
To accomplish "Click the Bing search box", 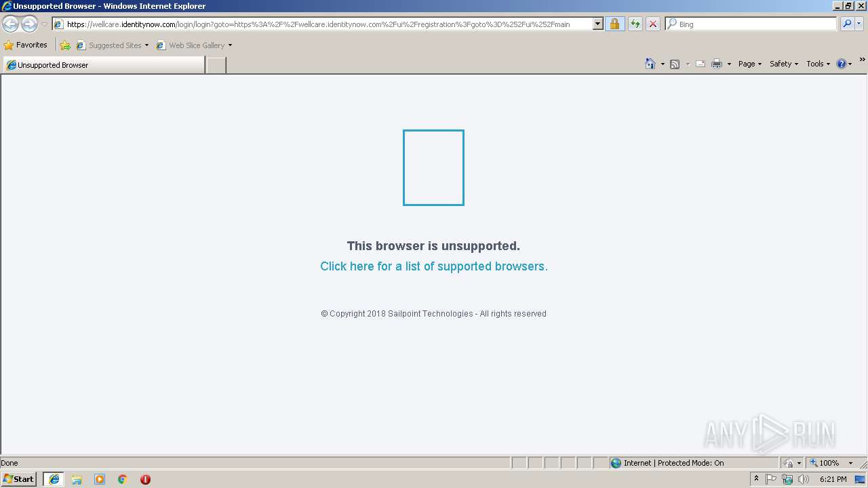I will click(751, 24).
